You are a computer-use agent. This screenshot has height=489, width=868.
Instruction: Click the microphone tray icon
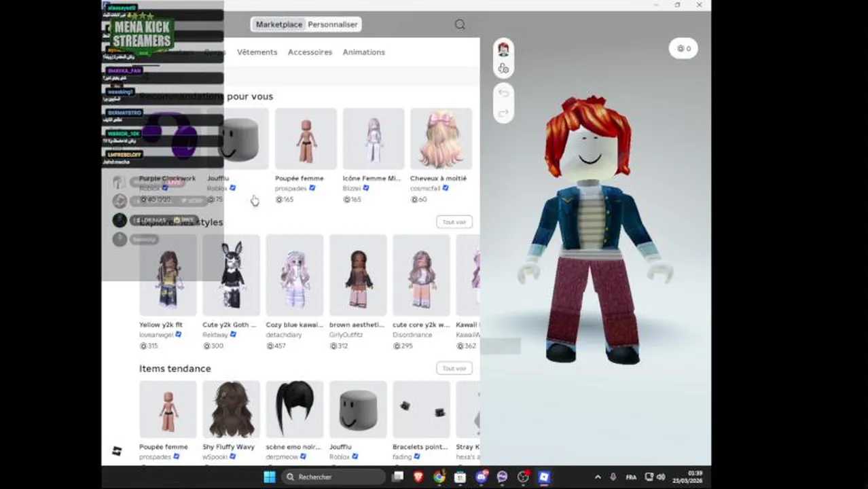[x=613, y=477]
